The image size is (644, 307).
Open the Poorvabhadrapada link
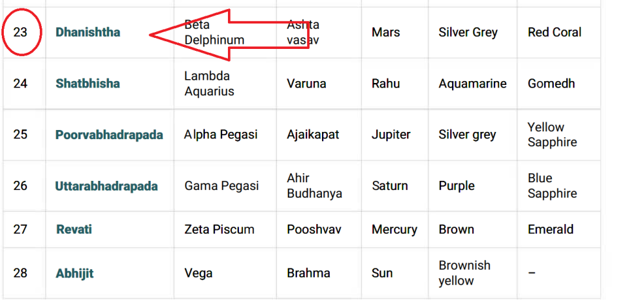click(x=109, y=135)
